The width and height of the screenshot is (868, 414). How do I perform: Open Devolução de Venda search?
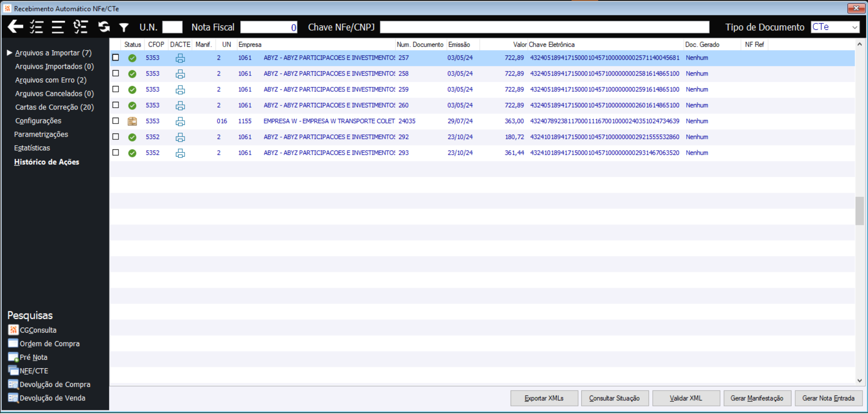click(x=47, y=398)
